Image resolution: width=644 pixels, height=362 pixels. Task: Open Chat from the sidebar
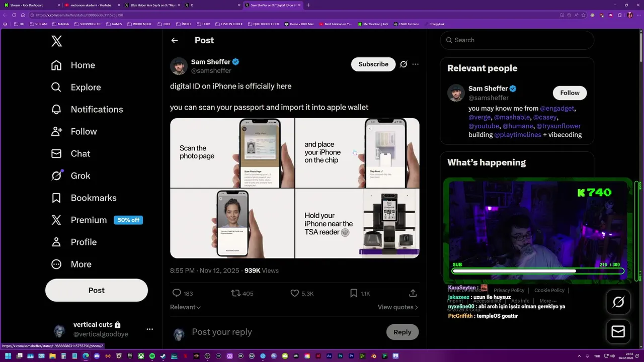tap(70, 154)
